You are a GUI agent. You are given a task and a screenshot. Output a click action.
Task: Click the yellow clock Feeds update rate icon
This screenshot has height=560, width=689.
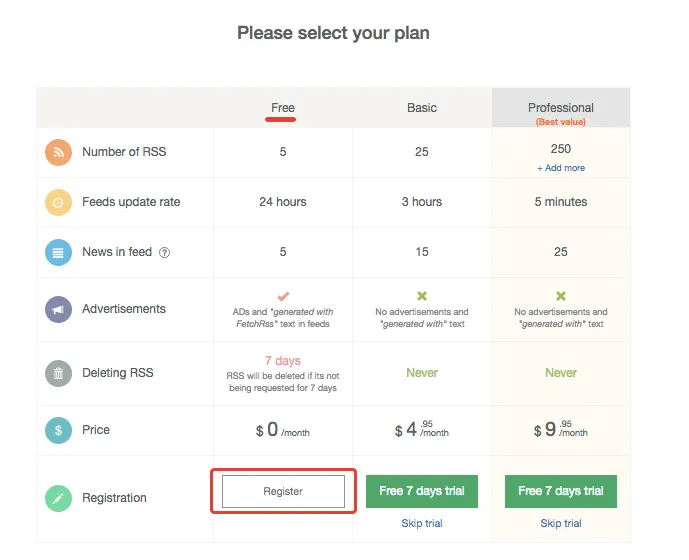coord(58,202)
